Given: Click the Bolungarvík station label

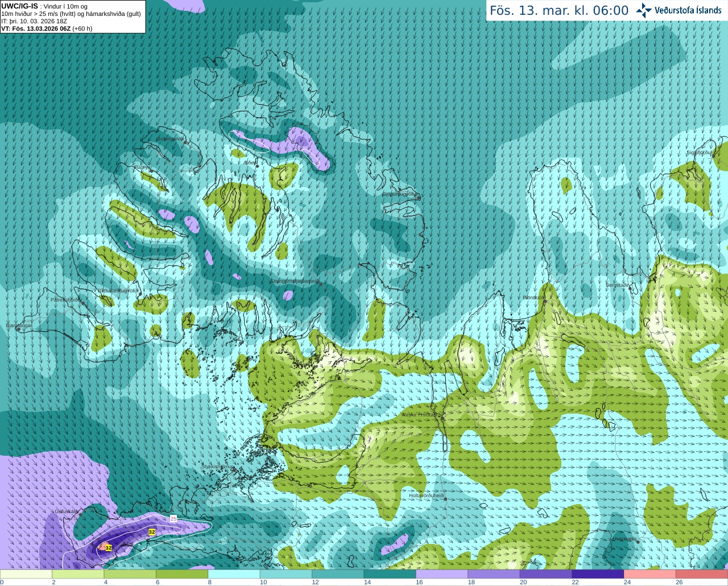Looking at the screenshot, I should point(169,139).
